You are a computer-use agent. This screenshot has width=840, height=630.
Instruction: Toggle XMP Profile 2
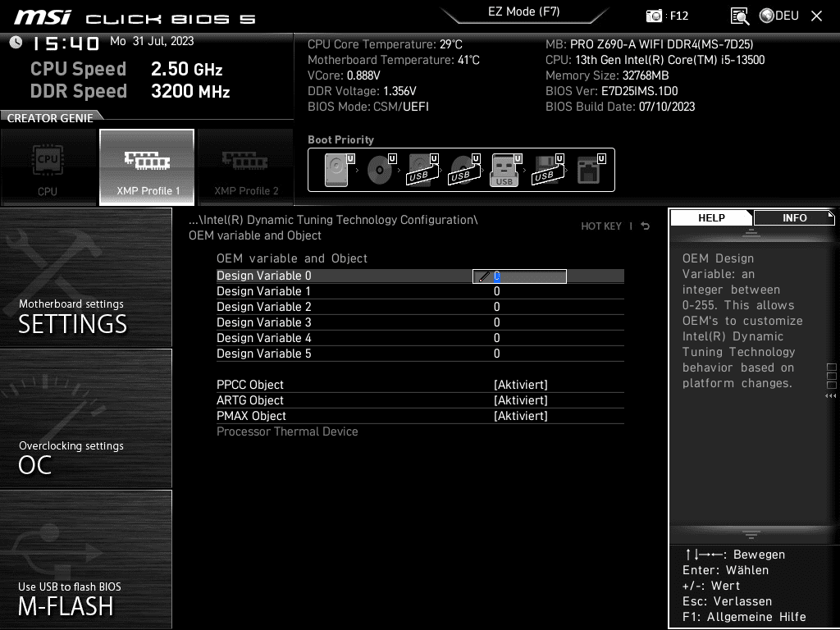coord(246,167)
